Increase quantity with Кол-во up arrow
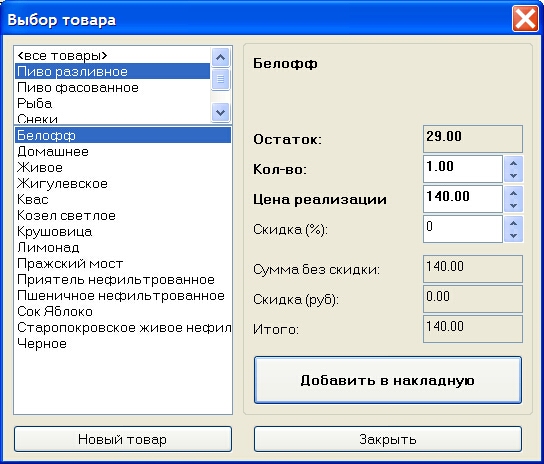The image size is (544, 464). (x=513, y=163)
